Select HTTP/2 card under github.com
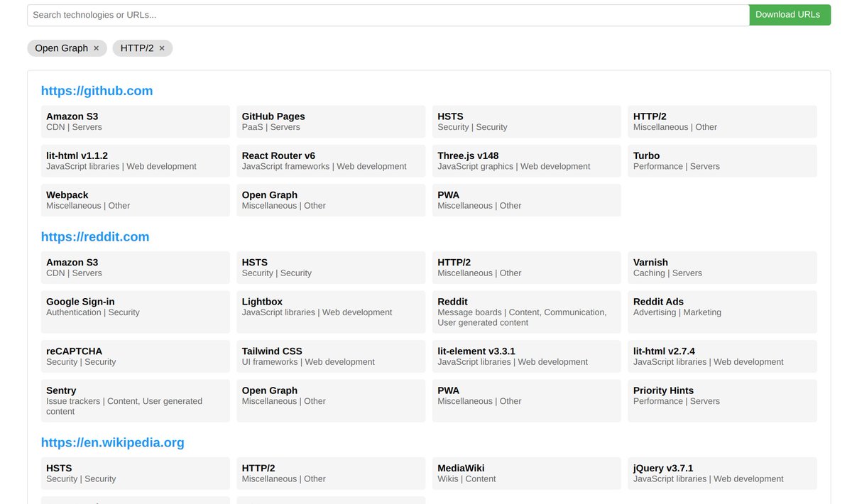The height and width of the screenshot is (504, 852). tap(722, 121)
